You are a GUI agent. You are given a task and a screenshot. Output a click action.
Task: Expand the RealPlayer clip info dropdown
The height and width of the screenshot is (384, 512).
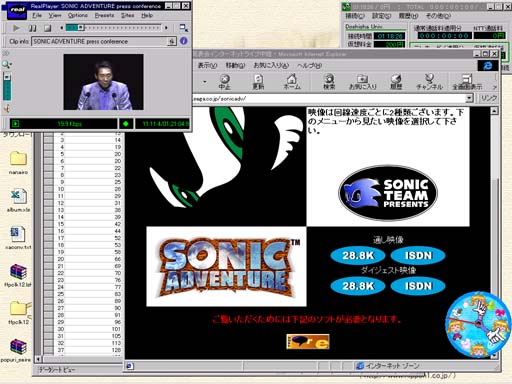pos(171,41)
